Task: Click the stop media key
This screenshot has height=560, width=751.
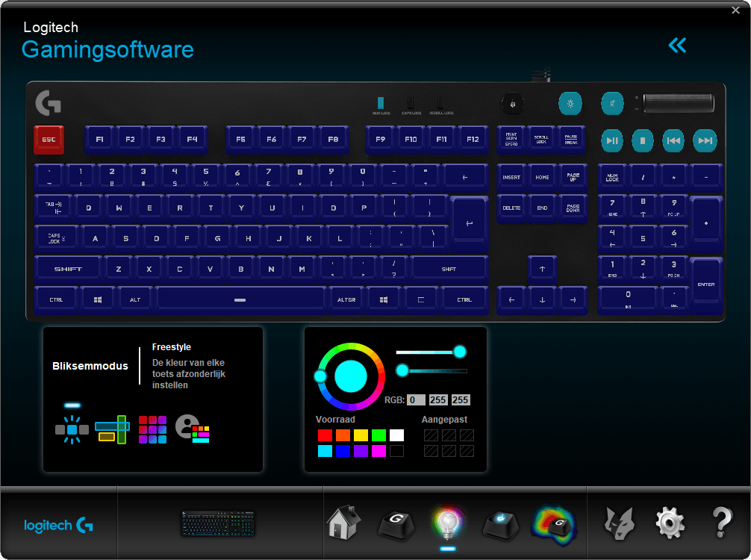Action: [x=643, y=141]
